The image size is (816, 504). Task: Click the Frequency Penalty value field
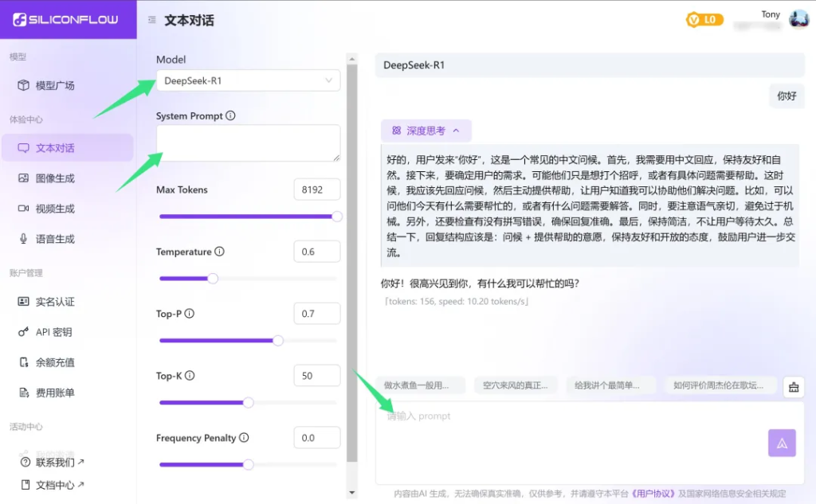coord(317,438)
